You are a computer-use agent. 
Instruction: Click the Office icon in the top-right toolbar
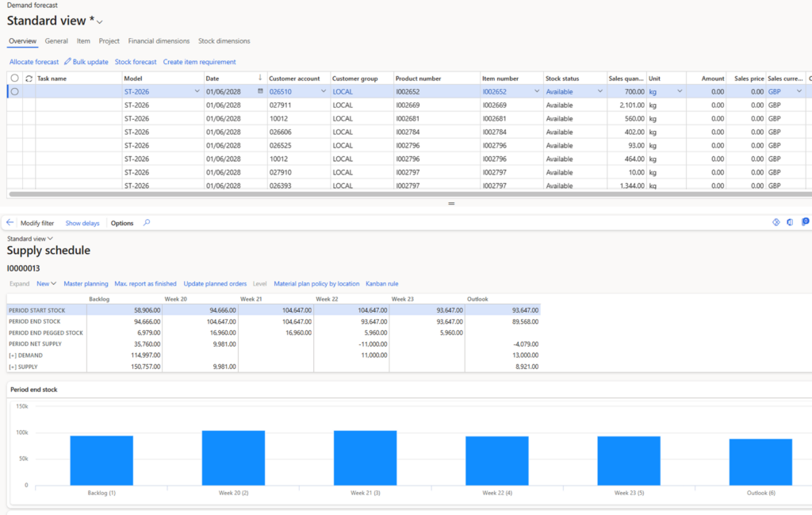tap(790, 222)
